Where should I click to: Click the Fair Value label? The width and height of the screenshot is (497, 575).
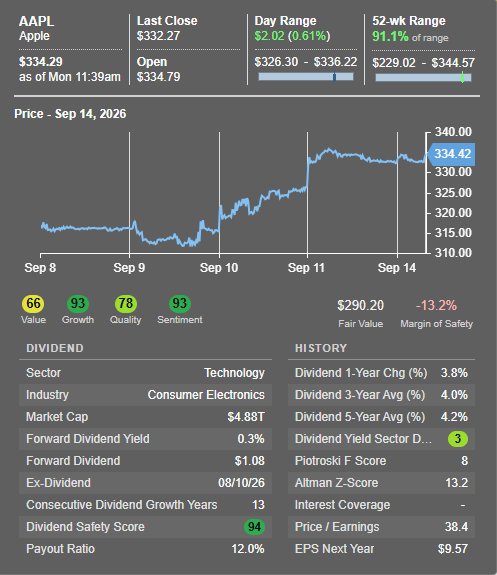pos(361,324)
